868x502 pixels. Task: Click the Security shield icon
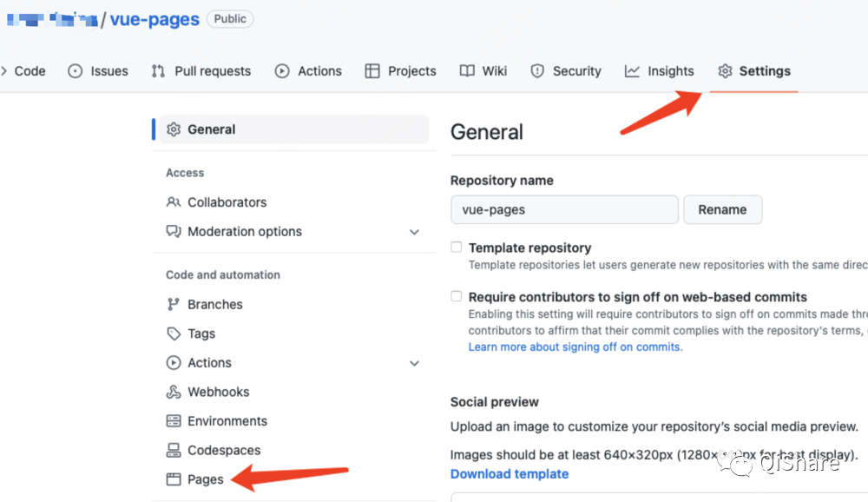537,71
